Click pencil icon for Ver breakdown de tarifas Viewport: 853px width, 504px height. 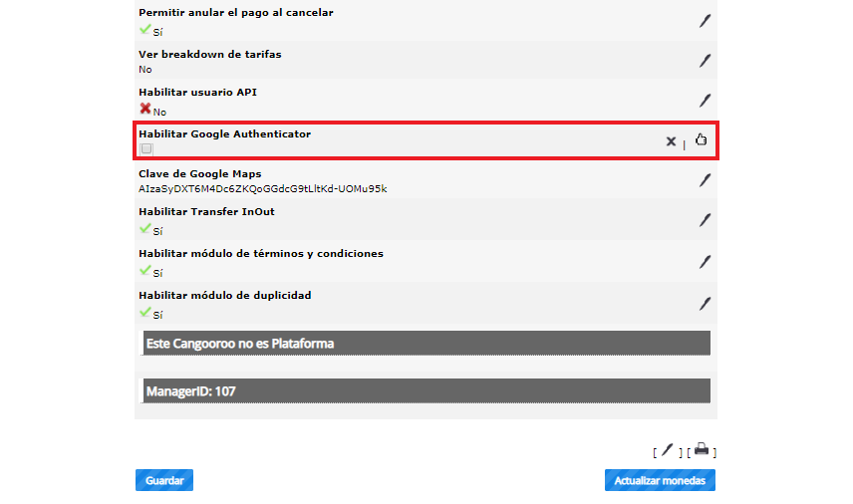pos(705,61)
